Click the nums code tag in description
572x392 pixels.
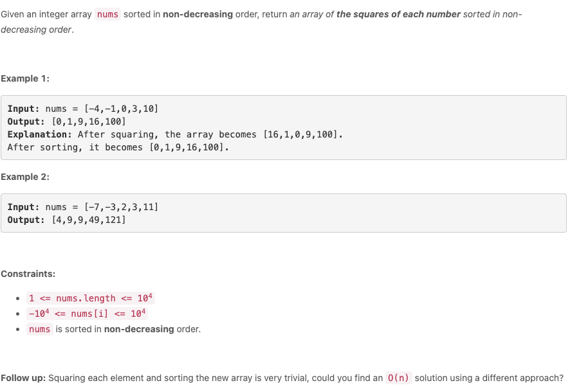point(107,14)
